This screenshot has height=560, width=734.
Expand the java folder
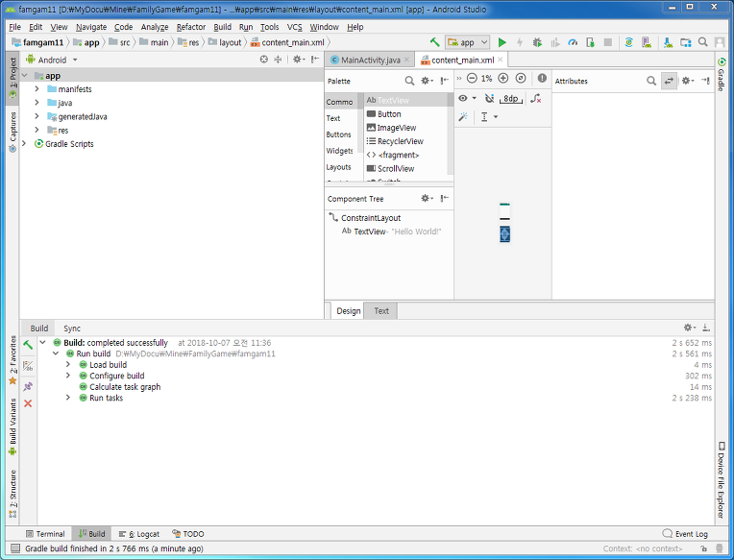pos(37,103)
